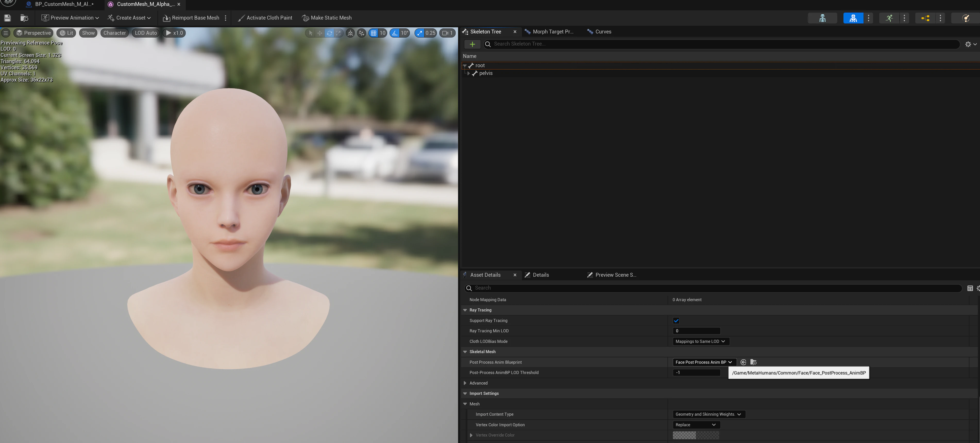Expand the pelvis bone in tree
Screen dimensions: 980x443
click(x=468, y=73)
